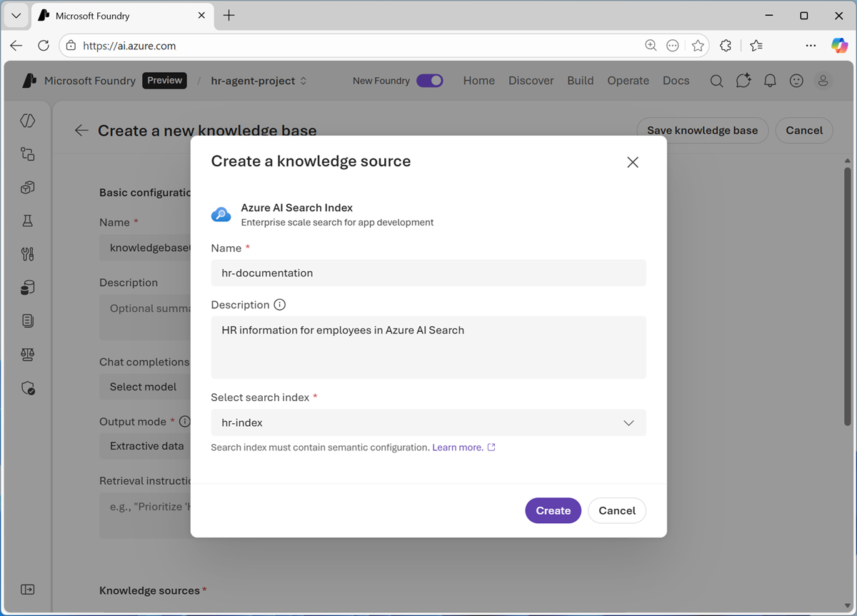The image size is (857, 616).
Task: Click Save knowledge base button
Action: click(703, 130)
